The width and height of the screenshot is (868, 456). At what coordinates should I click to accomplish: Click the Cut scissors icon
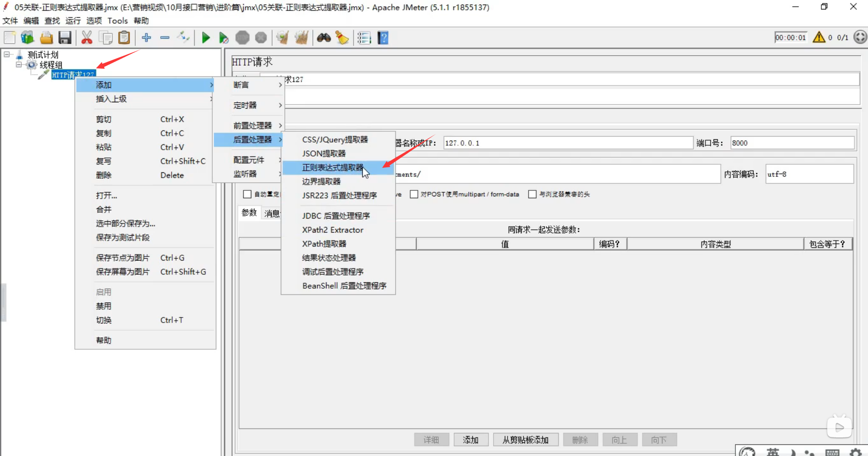(x=86, y=38)
